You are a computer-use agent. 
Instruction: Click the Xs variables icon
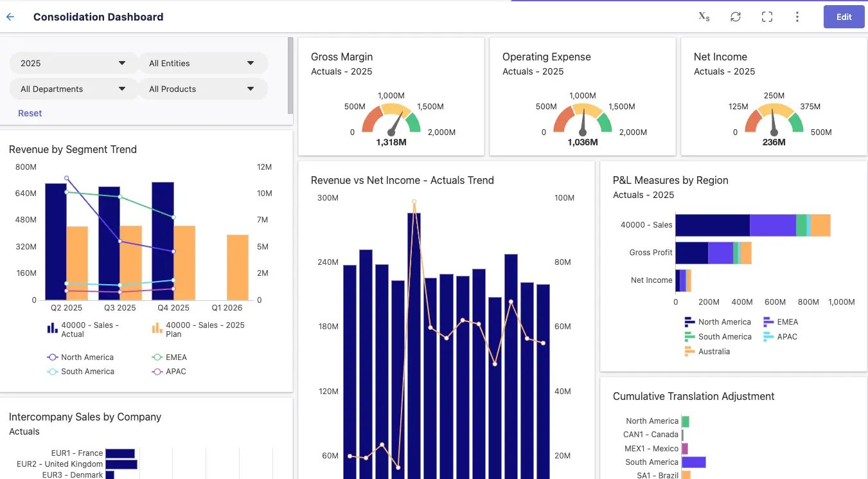point(704,17)
